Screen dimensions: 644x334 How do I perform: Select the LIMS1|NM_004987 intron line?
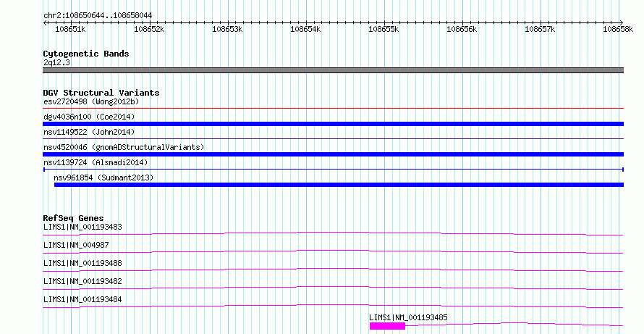333,251
